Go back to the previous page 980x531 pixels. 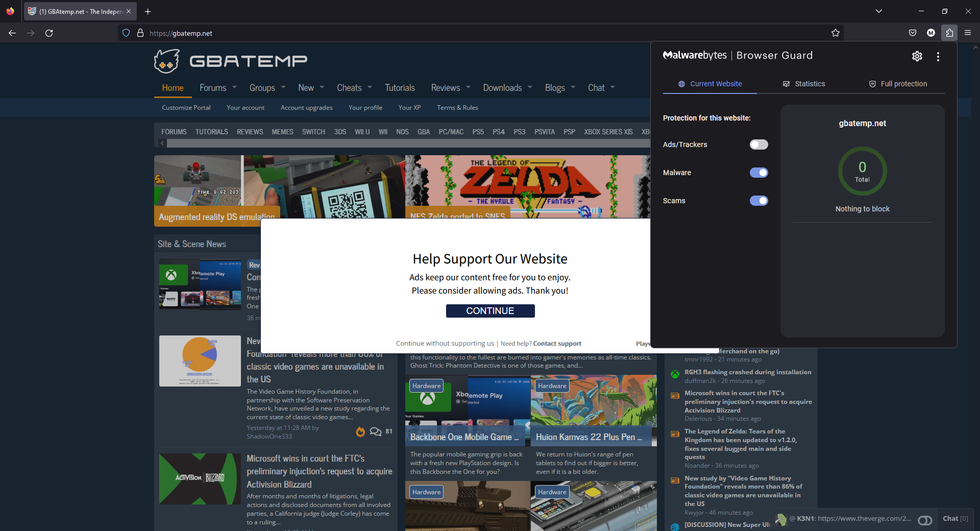click(x=12, y=33)
